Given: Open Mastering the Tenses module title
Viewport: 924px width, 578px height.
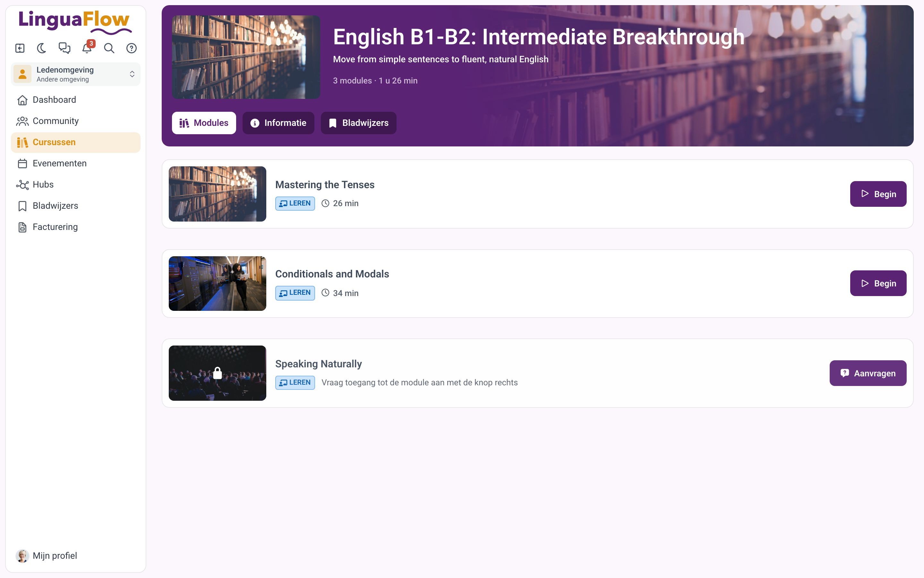Looking at the screenshot, I should [325, 185].
